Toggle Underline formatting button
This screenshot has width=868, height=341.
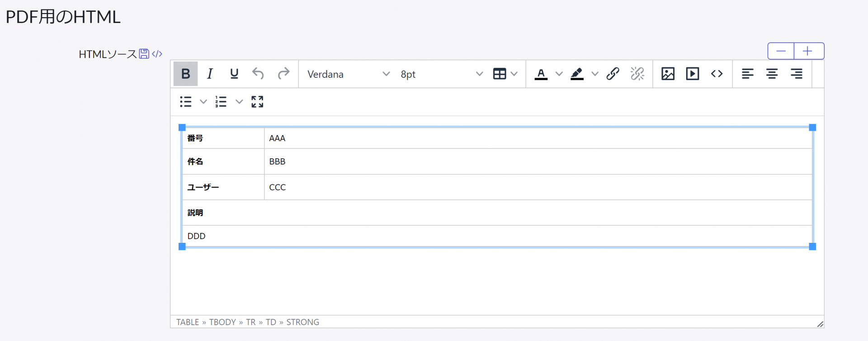[x=234, y=74]
